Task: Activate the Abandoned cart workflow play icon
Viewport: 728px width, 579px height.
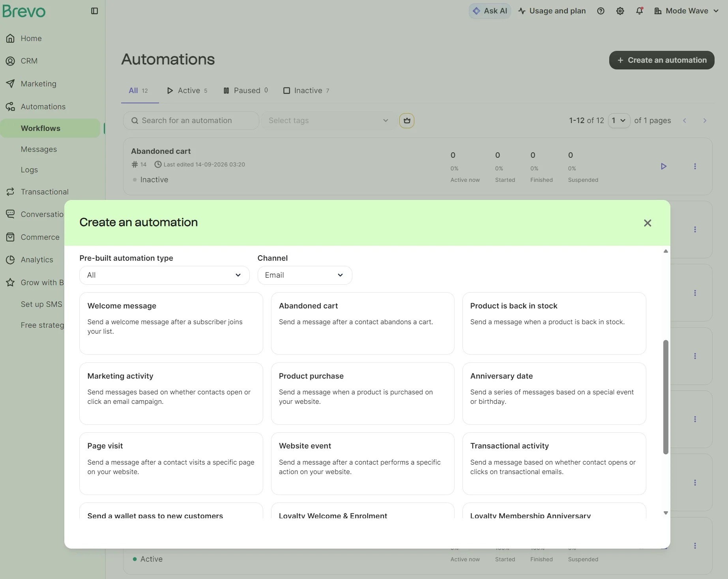Action: (664, 166)
